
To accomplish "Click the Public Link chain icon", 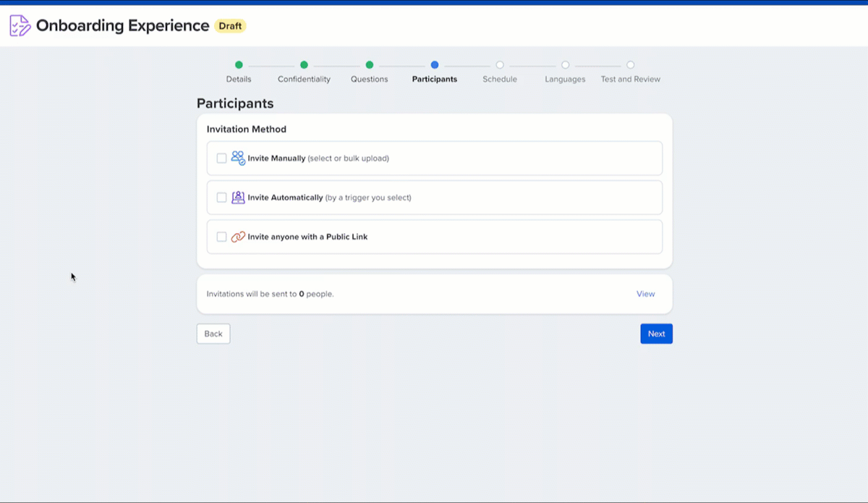I will click(238, 237).
